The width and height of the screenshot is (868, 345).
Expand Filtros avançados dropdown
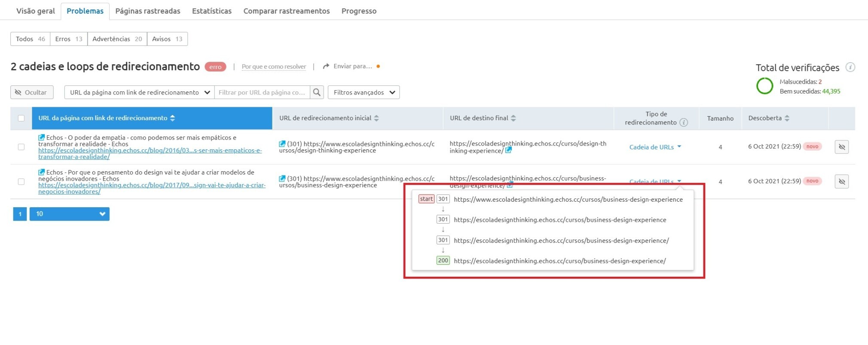pos(364,92)
